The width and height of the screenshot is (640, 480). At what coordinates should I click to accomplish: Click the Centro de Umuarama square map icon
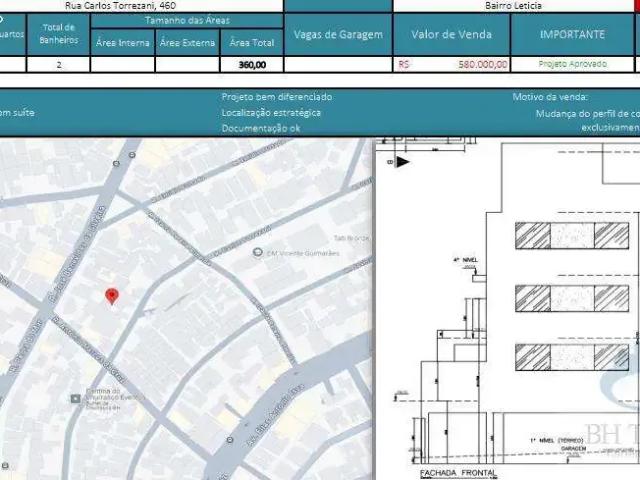coord(75,398)
